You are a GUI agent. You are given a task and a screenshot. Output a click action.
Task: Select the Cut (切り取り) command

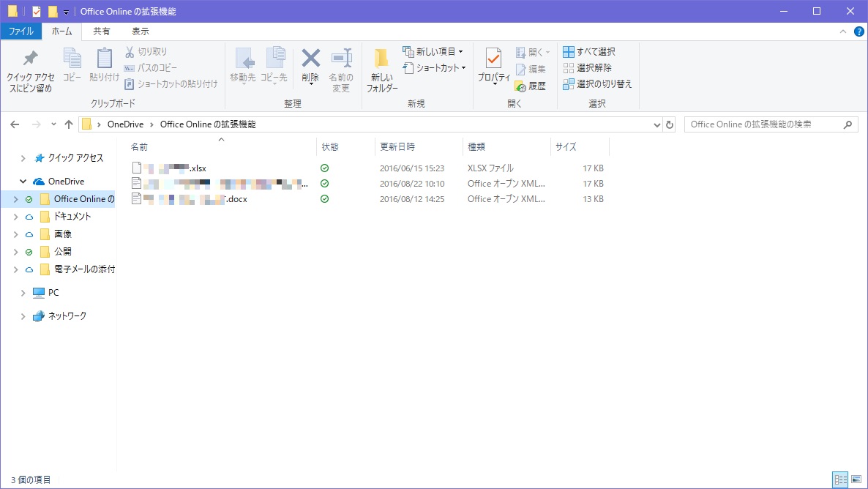[146, 51]
